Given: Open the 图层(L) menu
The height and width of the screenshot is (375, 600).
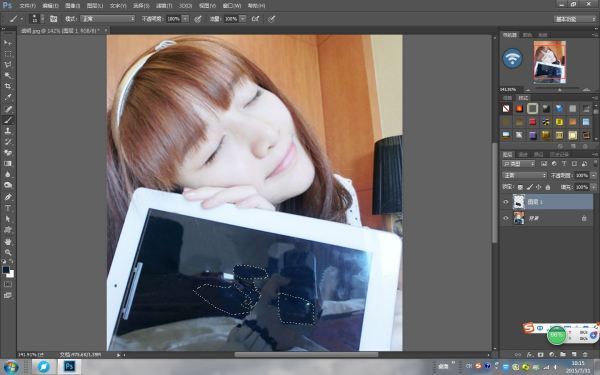Looking at the screenshot, I should coord(95,6).
